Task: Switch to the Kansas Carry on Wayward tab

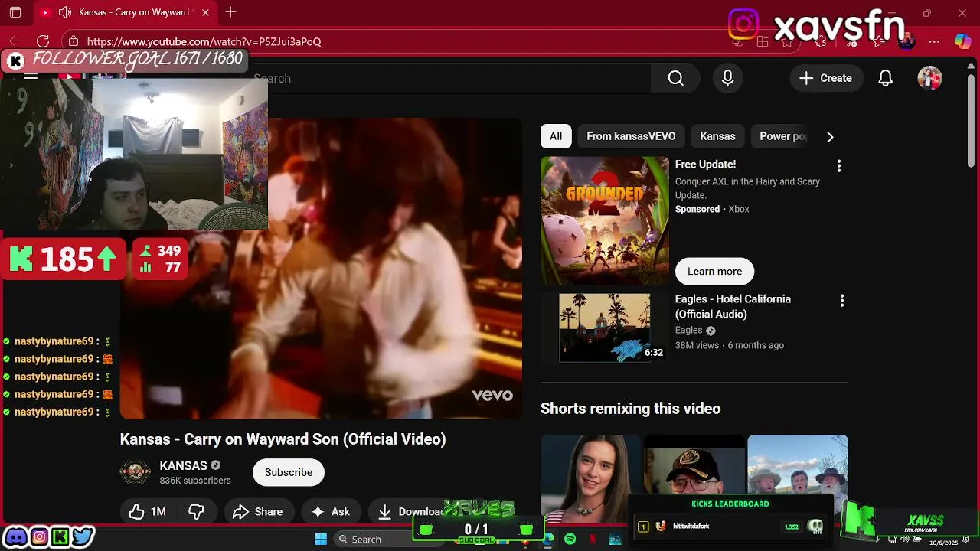Action: [x=125, y=12]
